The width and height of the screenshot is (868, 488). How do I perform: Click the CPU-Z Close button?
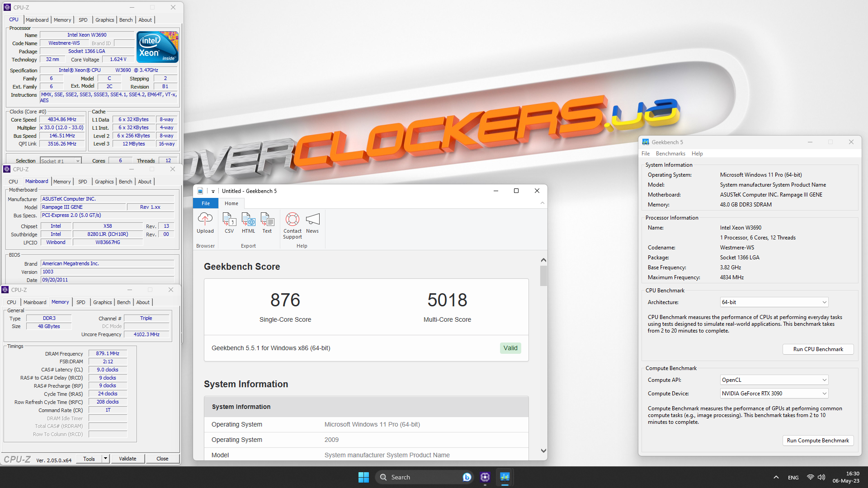coord(162,459)
